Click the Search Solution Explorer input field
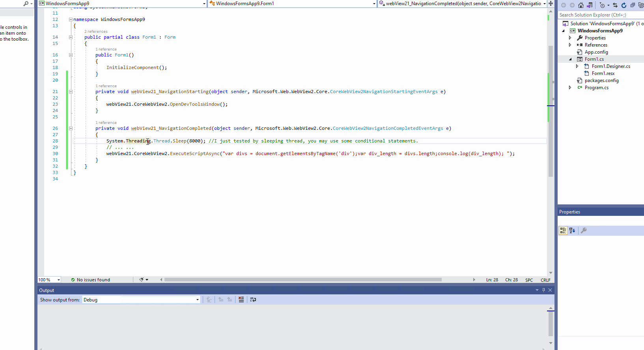This screenshot has height=350, width=644. point(601,15)
